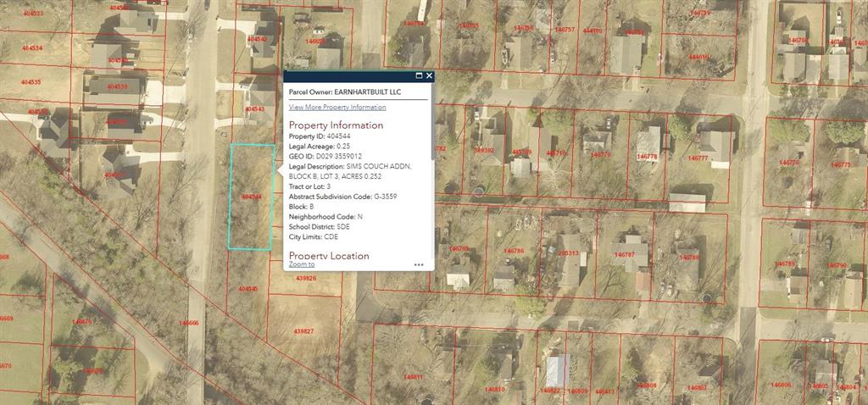This screenshot has height=405, width=868.
Task: Click the popup's vertical scrollbar
Action: pyautogui.click(x=432, y=169)
